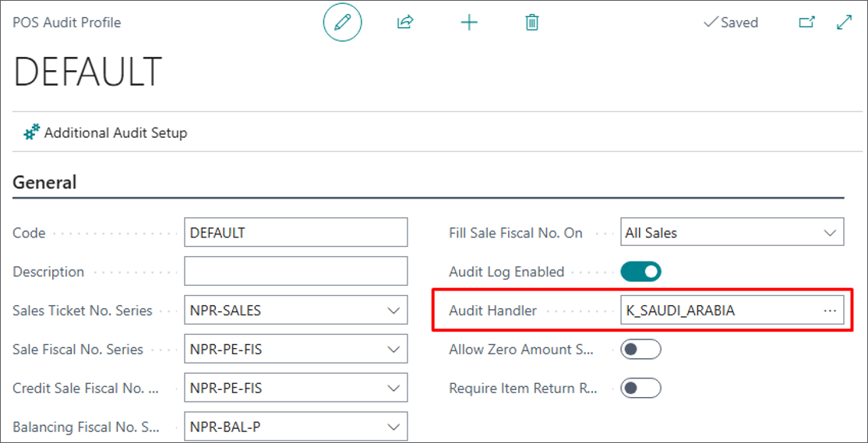
Task: Collapse the General section heading
Action: 44,182
